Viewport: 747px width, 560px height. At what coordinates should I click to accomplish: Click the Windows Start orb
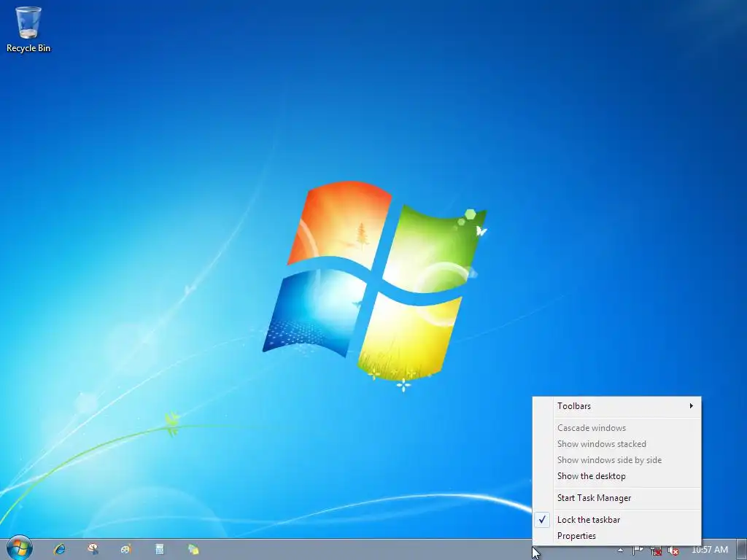[19, 548]
